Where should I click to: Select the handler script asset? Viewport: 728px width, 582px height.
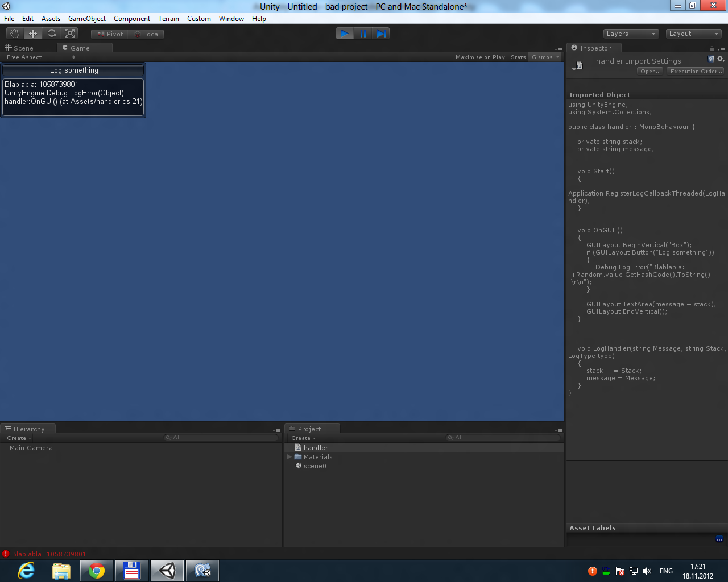424,448
